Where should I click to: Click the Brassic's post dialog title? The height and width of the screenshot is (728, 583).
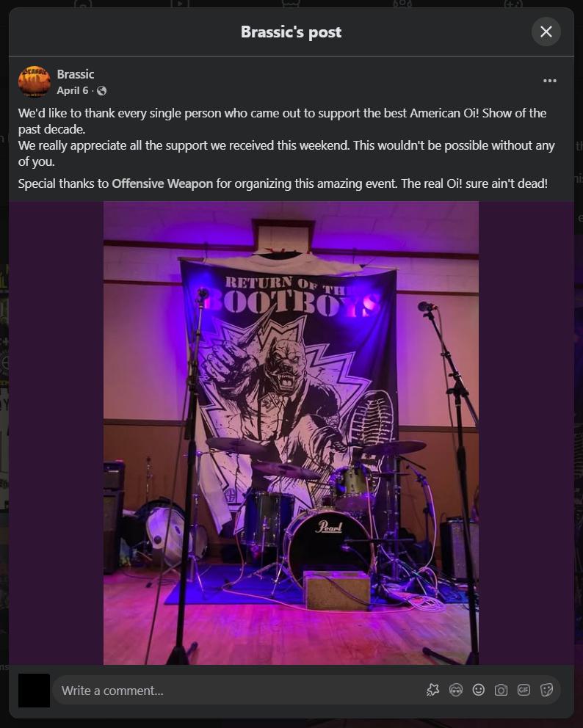tap(291, 32)
